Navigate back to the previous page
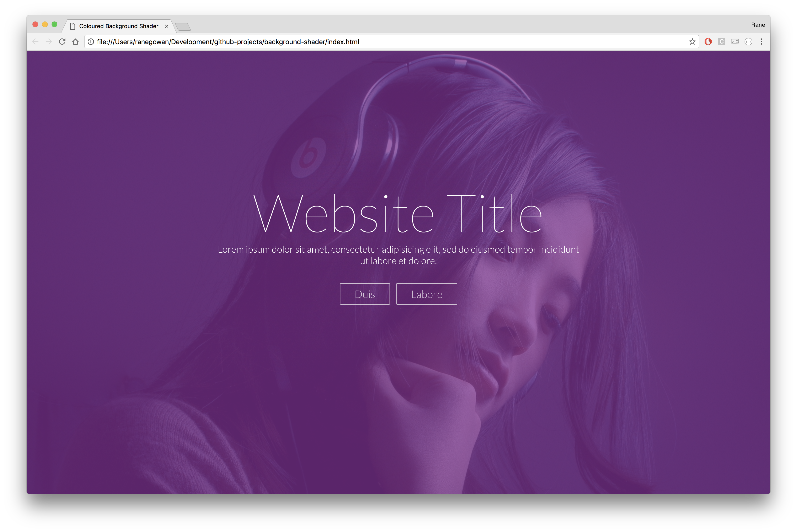This screenshot has height=532, width=797. tap(35, 42)
